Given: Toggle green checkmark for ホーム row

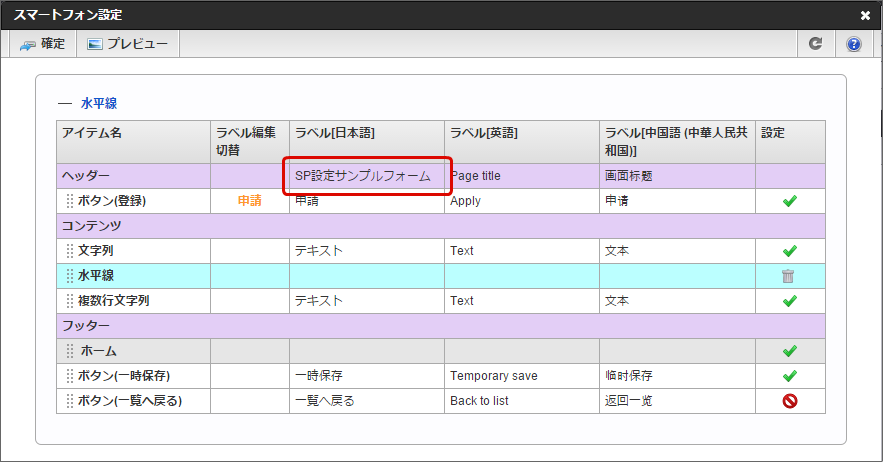Looking at the screenshot, I should click(x=790, y=351).
